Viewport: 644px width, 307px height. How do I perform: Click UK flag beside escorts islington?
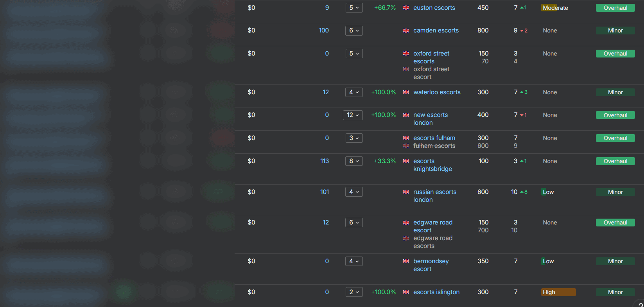(x=406, y=292)
